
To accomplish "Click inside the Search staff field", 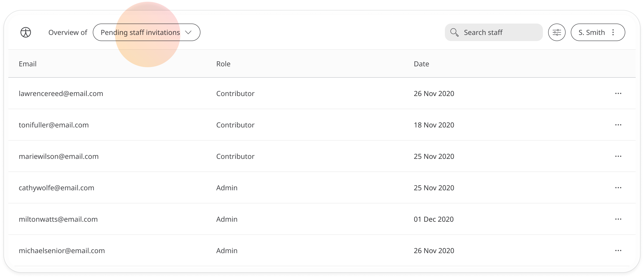I will [x=493, y=33].
